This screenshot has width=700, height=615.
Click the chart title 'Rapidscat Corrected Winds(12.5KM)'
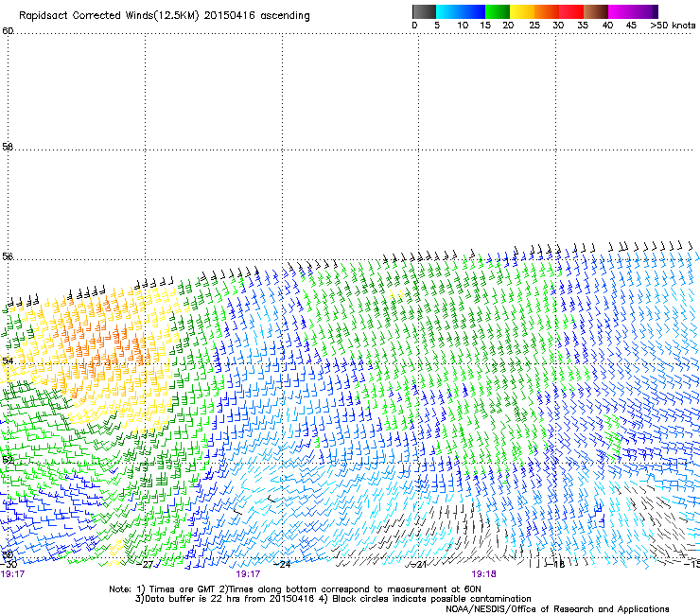click(109, 16)
